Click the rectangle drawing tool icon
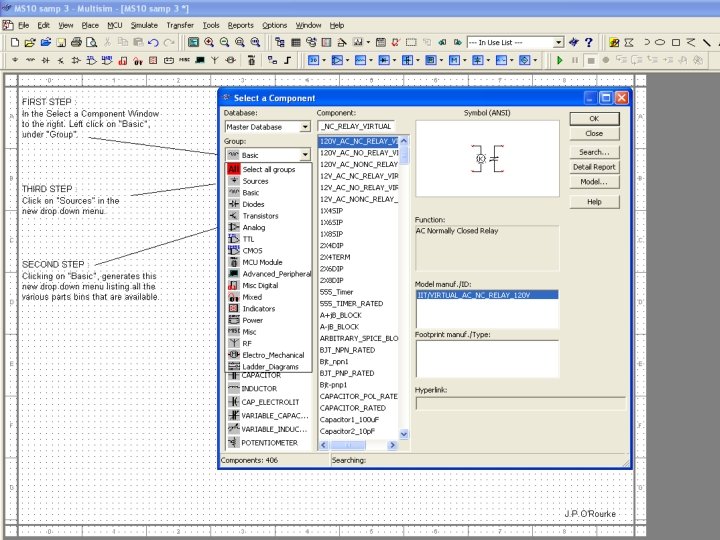720x540 pixels. (676, 42)
